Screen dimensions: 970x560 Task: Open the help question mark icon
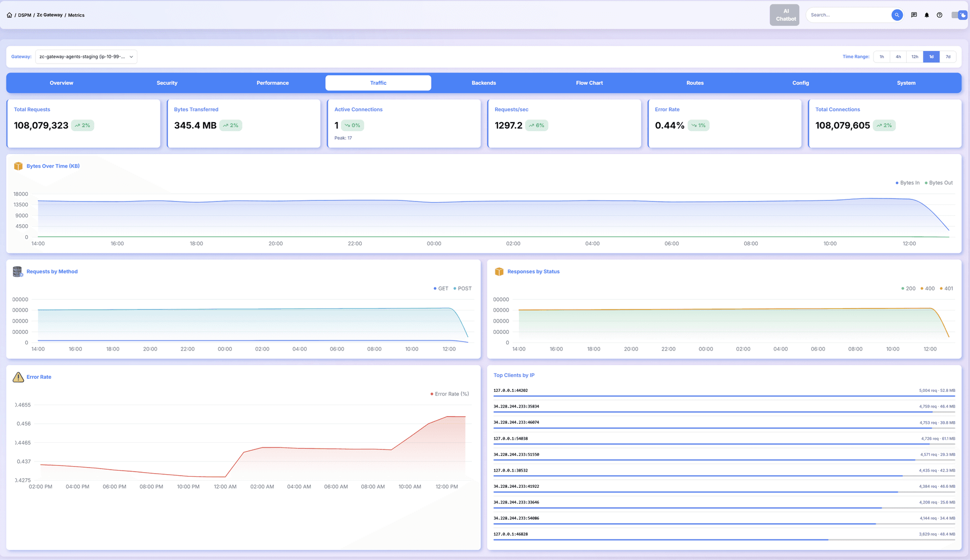939,15
